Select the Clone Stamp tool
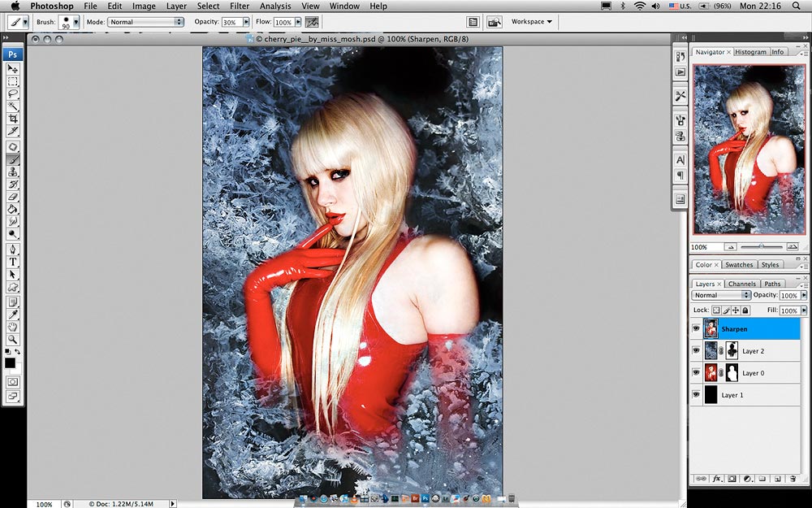The height and width of the screenshot is (508, 812). click(12, 172)
